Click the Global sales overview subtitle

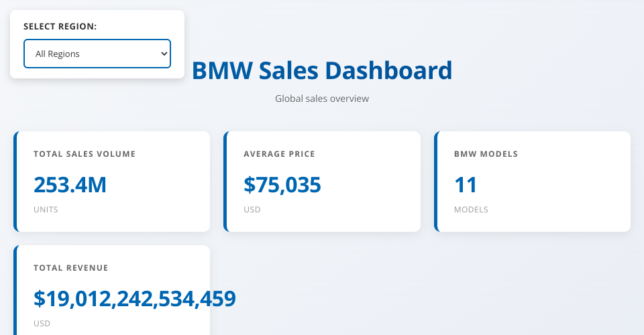pyautogui.click(x=322, y=98)
